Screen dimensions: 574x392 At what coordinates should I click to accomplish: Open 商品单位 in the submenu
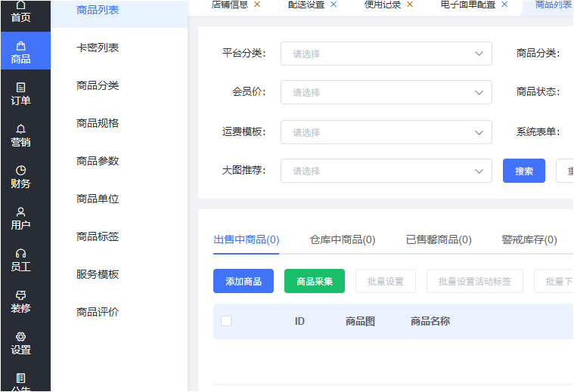[98, 199]
